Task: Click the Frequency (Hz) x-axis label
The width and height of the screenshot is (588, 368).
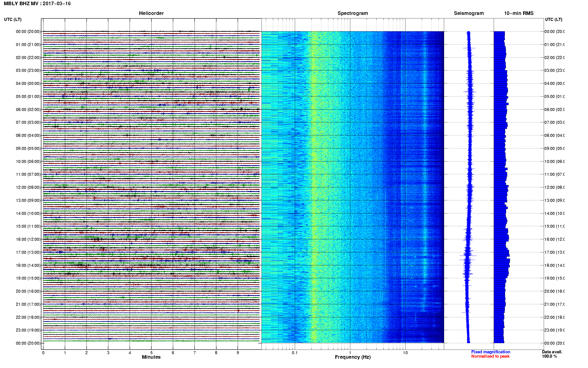Action: pos(353,357)
